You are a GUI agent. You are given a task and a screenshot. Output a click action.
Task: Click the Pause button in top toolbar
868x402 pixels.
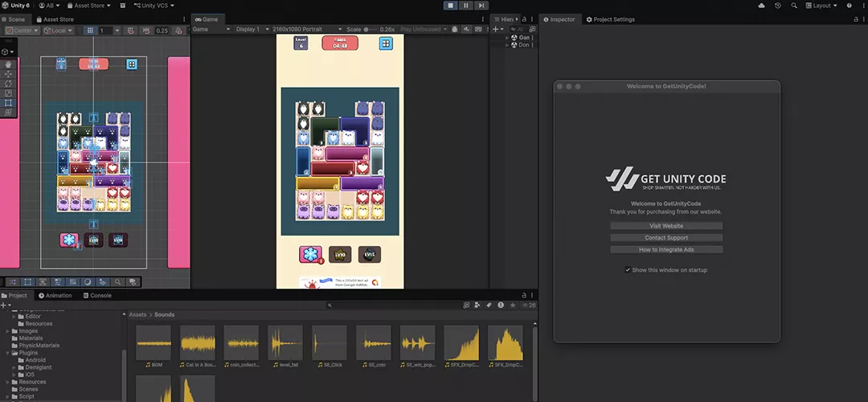click(x=465, y=6)
